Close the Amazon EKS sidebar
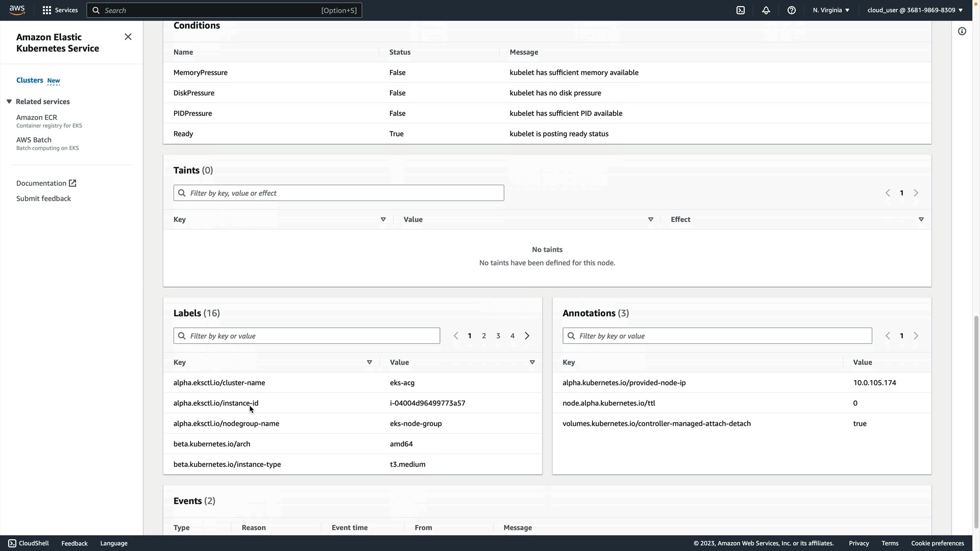This screenshot has width=980, height=551. 128,37
